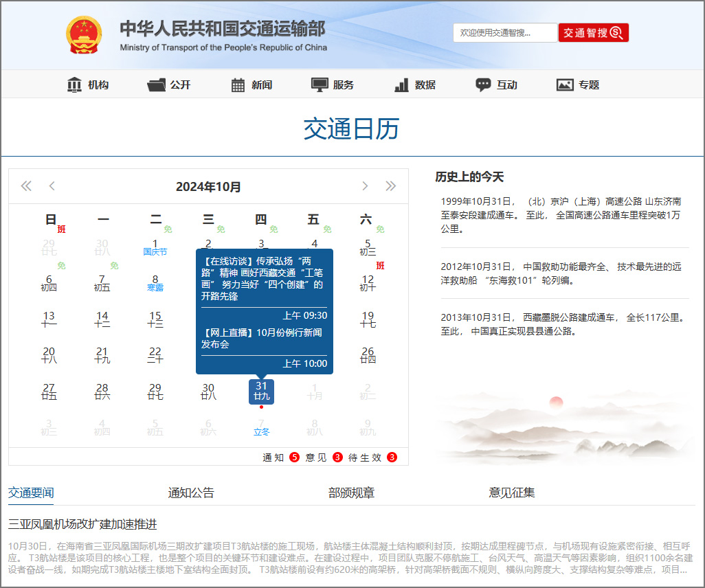
Task: Open the 在线访谈 event in tooltip
Action: pyautogui.click(x=262, y=279)
